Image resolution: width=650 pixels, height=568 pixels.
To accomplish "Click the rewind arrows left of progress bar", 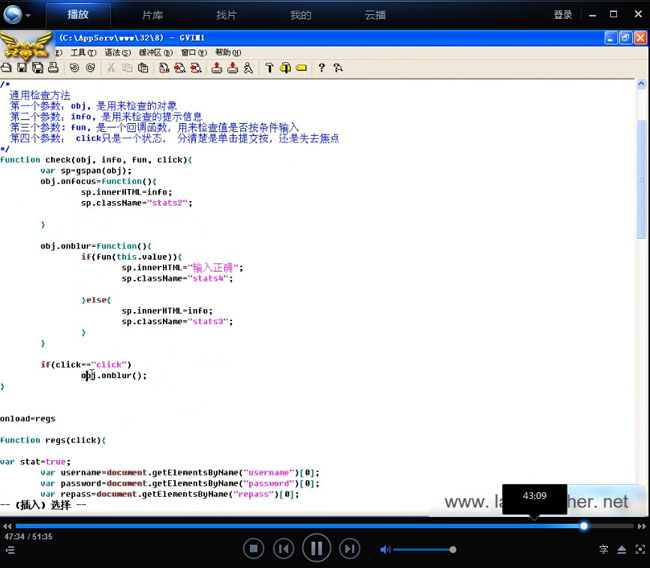I will 8,526.
